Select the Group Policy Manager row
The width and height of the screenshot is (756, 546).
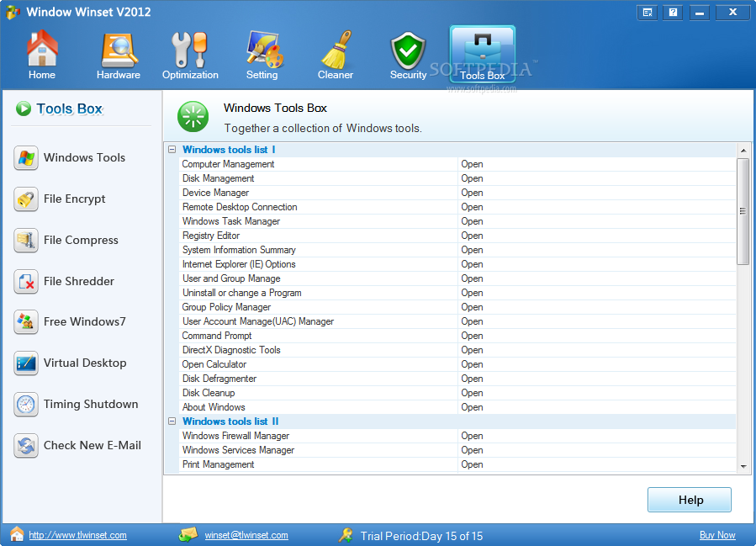point(457,307)
